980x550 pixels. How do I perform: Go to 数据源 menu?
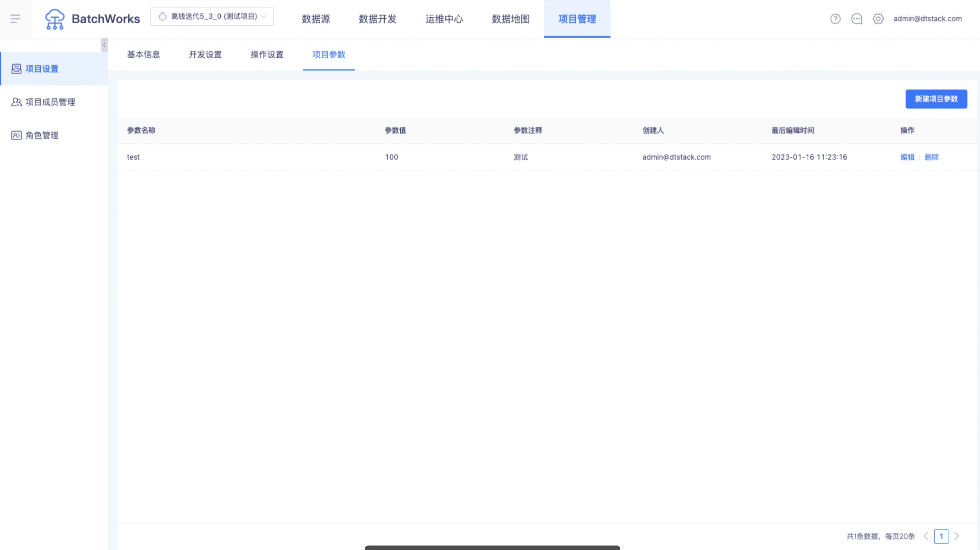[x=316, y=19]
